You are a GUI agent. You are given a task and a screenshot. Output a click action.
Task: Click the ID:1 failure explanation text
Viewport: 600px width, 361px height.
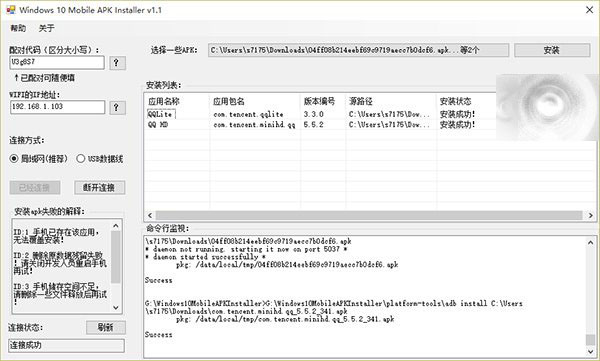[x=57, y=236]
